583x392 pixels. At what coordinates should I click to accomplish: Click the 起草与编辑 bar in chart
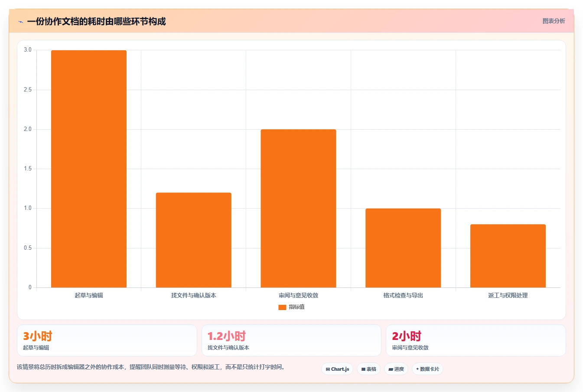[89, 169]
